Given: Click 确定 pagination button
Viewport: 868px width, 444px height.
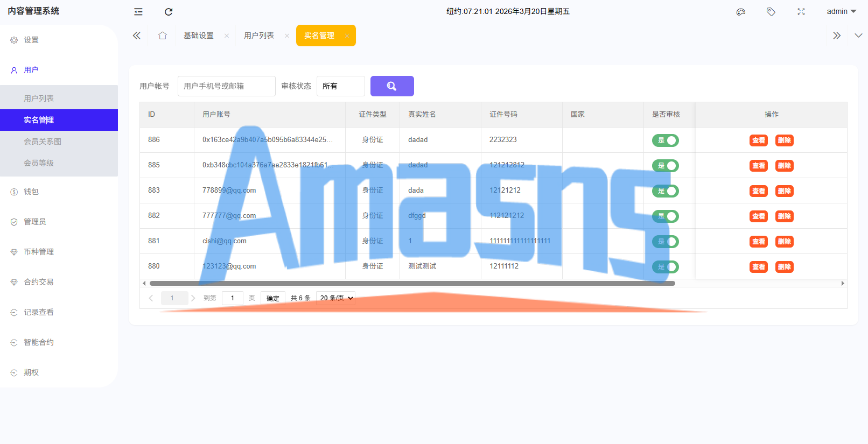Looking at the screenshot, I should tap(273, 298).
